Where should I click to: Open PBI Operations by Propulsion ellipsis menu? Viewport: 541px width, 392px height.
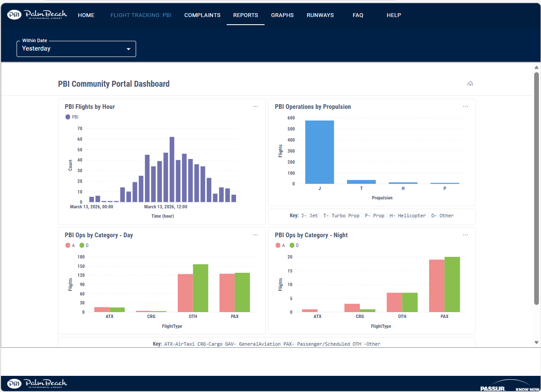pyautogui.click(x=465, y=107)
